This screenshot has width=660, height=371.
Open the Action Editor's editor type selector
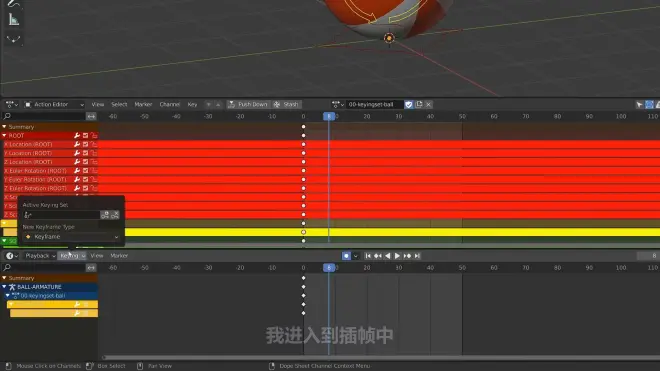pos(11,104)
